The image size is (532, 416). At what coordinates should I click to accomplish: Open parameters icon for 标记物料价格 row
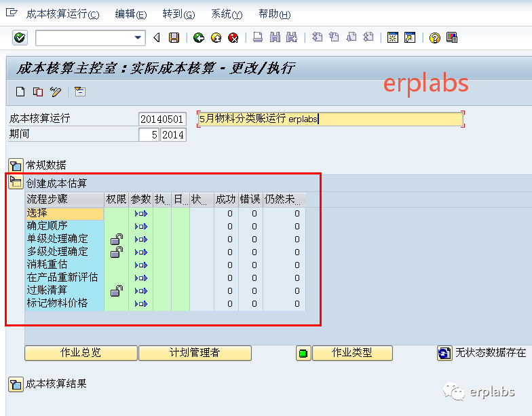(x=141, y=304)
